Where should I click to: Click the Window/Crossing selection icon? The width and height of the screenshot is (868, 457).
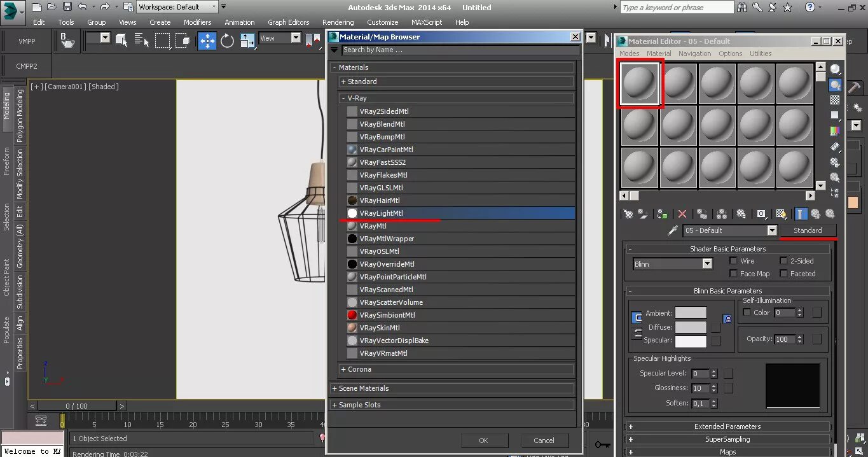point(183,41)
